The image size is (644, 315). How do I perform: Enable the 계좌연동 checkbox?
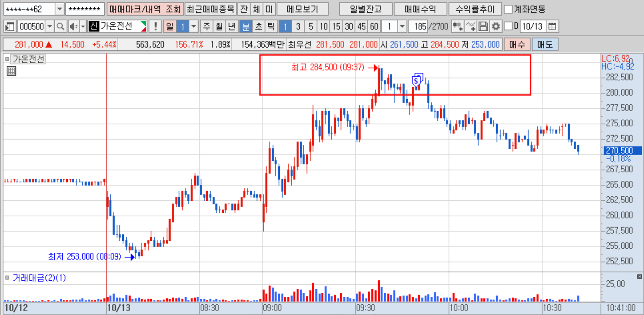click(x=509, y=9)
